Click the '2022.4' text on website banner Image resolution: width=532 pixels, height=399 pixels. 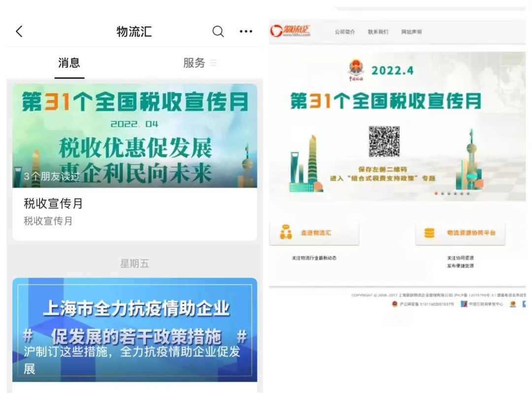tap(393, 70)
